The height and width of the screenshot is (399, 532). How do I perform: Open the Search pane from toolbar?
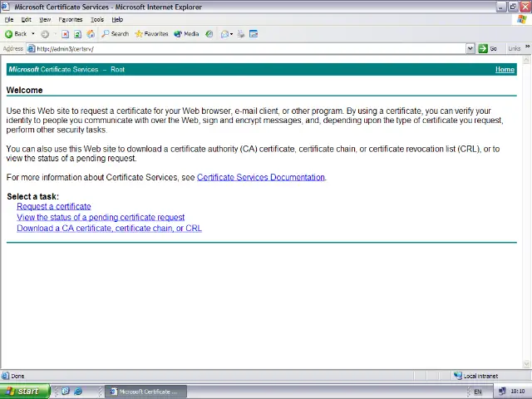116,34
